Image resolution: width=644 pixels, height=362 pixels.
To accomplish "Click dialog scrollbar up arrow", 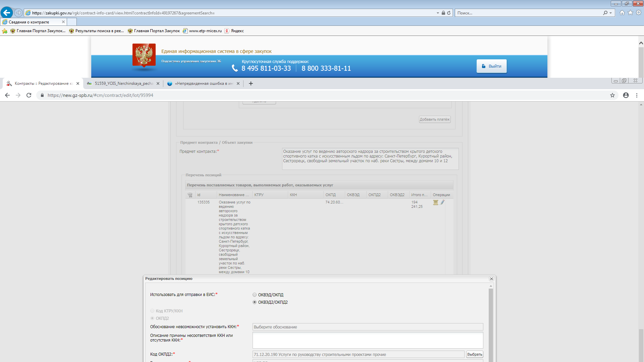I will click(491, 286).
